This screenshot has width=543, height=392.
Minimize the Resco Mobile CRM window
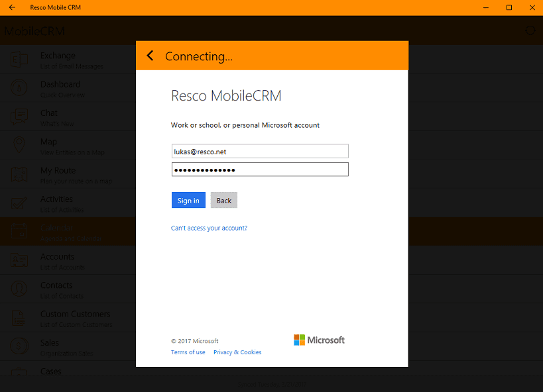[x=486, y=7]
